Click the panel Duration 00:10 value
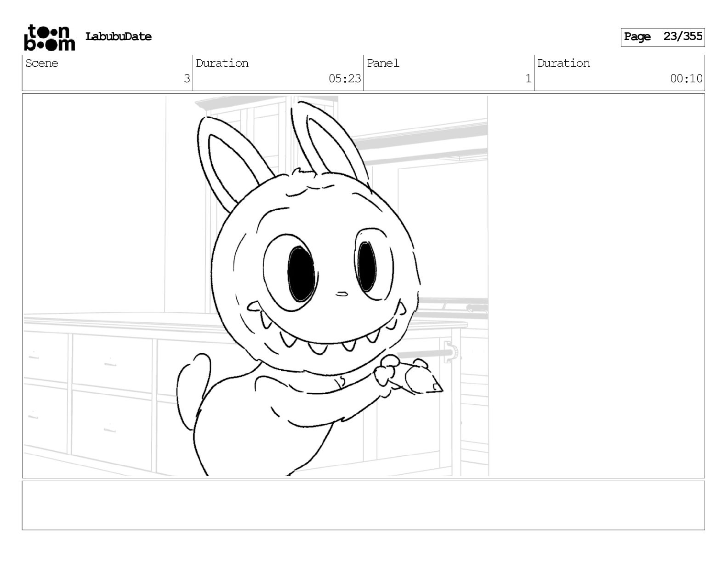The image size is (728, 563). (686, 79)
